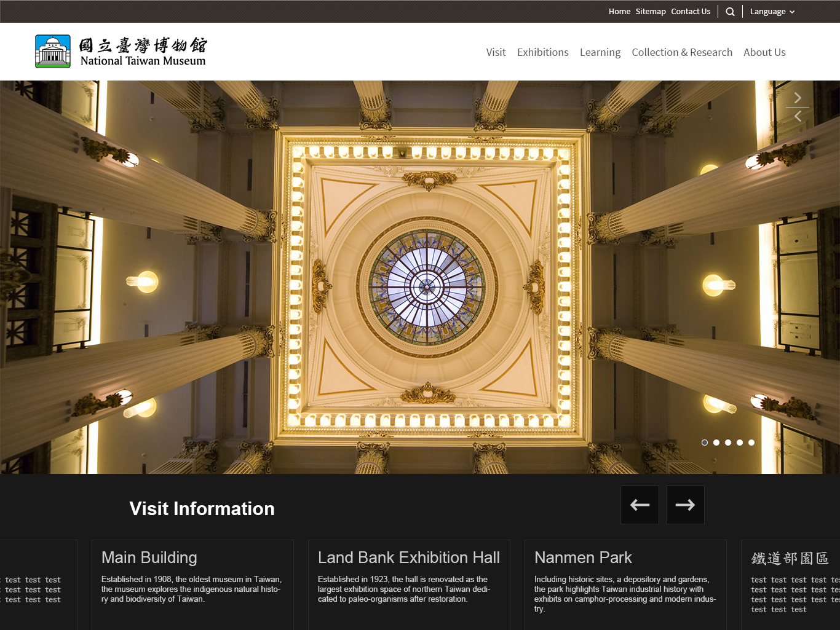Select the fourth slide indicator dot

[740, 443]
